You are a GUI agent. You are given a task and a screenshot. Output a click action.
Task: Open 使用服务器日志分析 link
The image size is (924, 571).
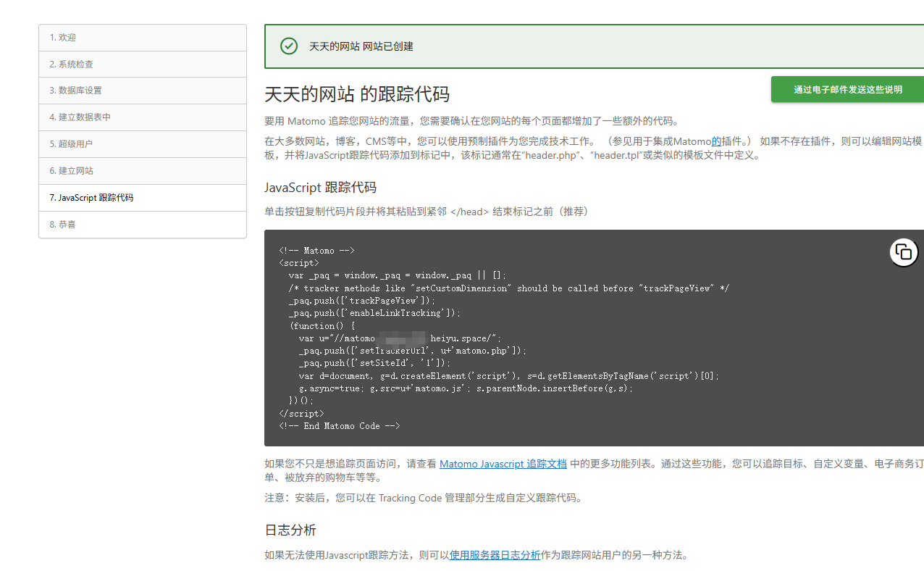[495, 555]
